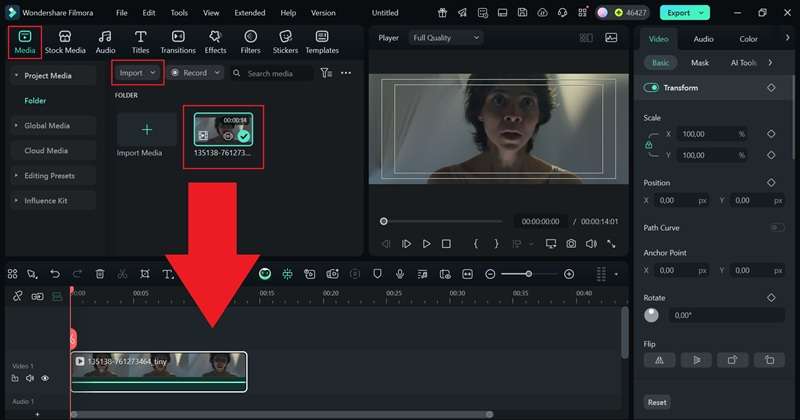Click the player progress slider handle

[x=384, y=221]
